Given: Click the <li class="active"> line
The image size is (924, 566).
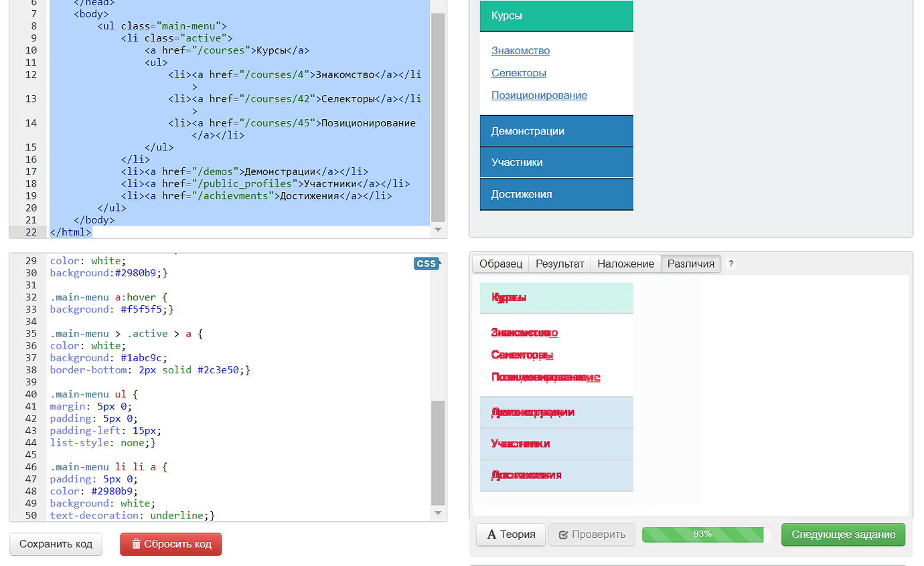Looking at the screenshot, I should (x=177, y=38).
